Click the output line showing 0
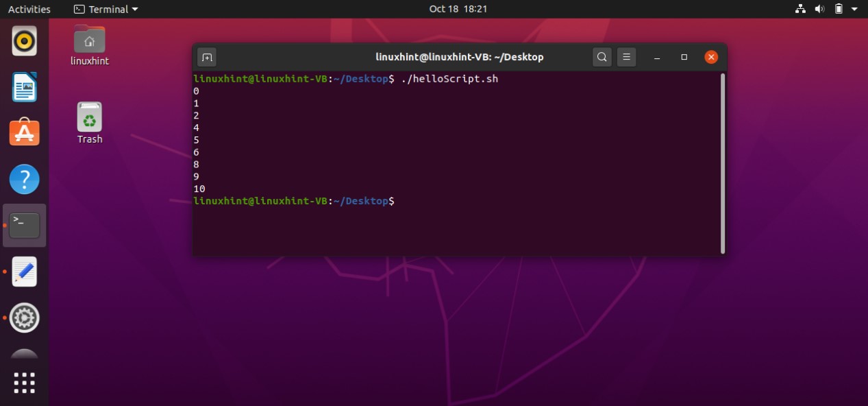868x406 pixels. tap(197, 91)
